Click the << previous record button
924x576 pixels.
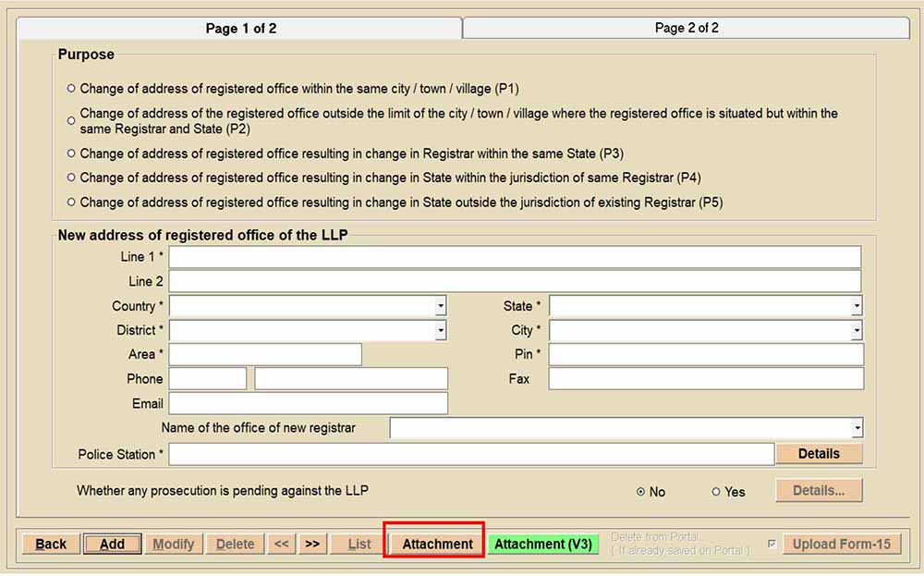click(281, 544)
